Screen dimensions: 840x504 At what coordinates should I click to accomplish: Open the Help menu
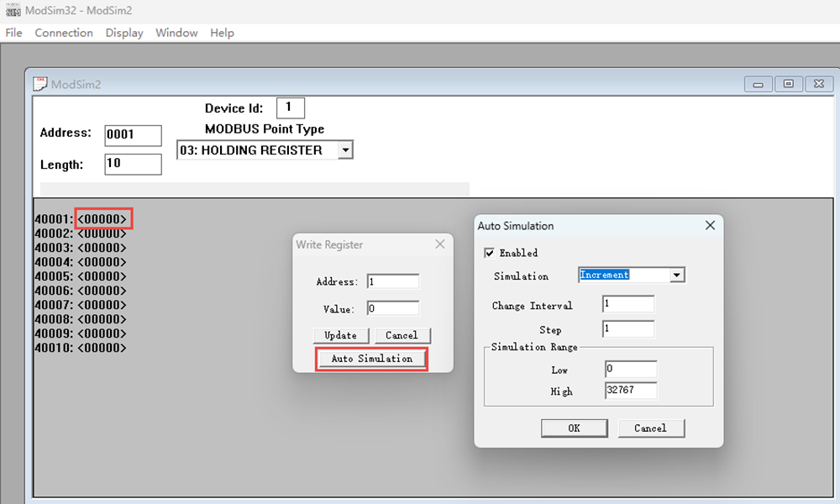(222, 34)
